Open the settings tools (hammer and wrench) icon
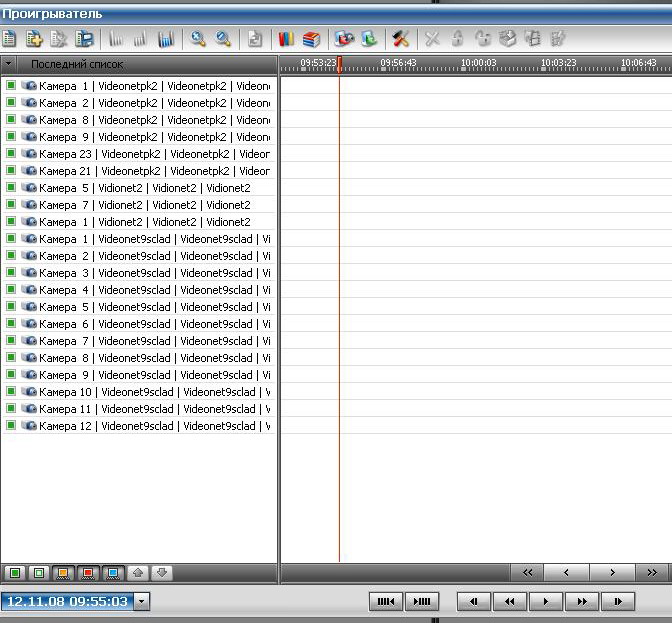The width and height of the screenshot is (672, 623). tap(400, 39)
